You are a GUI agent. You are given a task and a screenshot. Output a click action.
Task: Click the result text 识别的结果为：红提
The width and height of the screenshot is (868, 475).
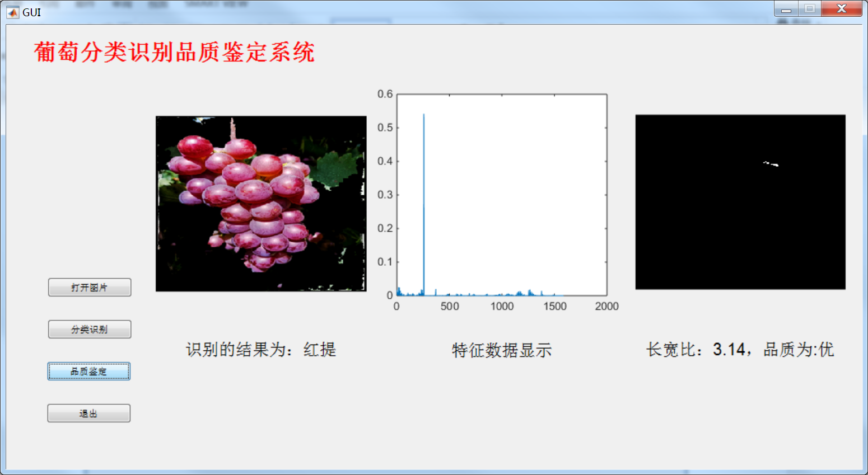(261, 350)
